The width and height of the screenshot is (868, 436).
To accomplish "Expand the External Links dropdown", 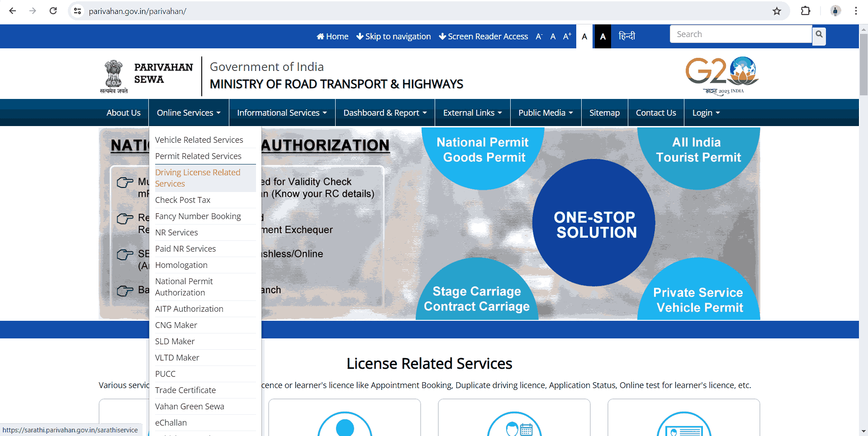I will (472, 113).
